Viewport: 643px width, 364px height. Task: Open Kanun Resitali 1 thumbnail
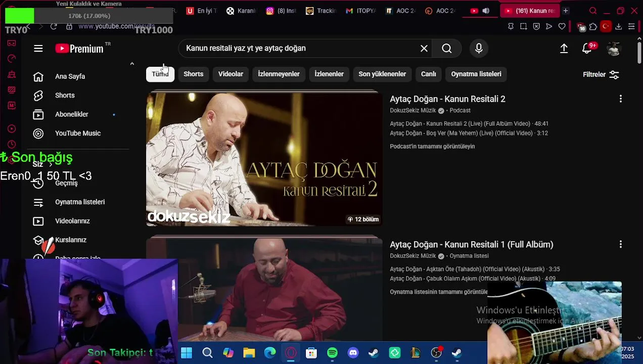[x=264, y=291]
